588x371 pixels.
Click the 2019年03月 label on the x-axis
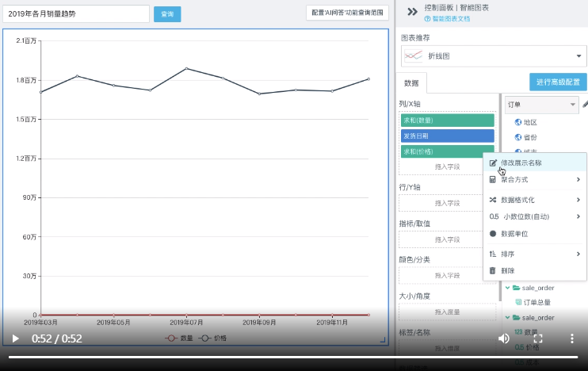(x=40, y=323)
